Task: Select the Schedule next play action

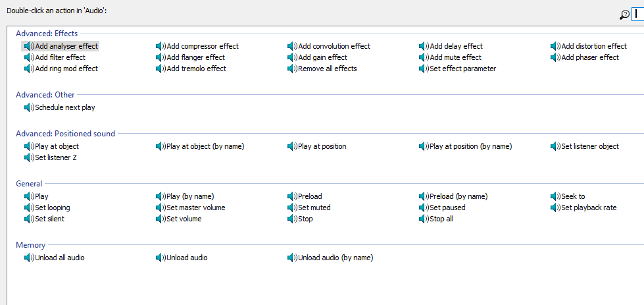Action: click(60, 107)
